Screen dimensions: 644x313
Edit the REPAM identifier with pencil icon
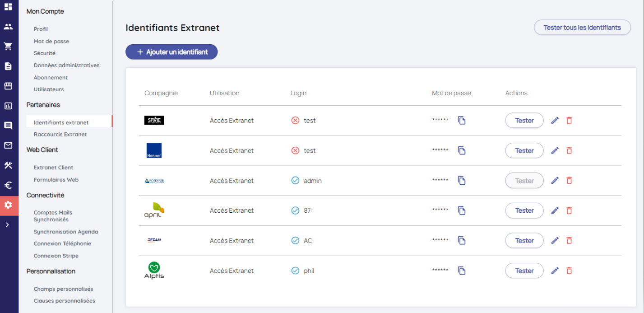555,241
